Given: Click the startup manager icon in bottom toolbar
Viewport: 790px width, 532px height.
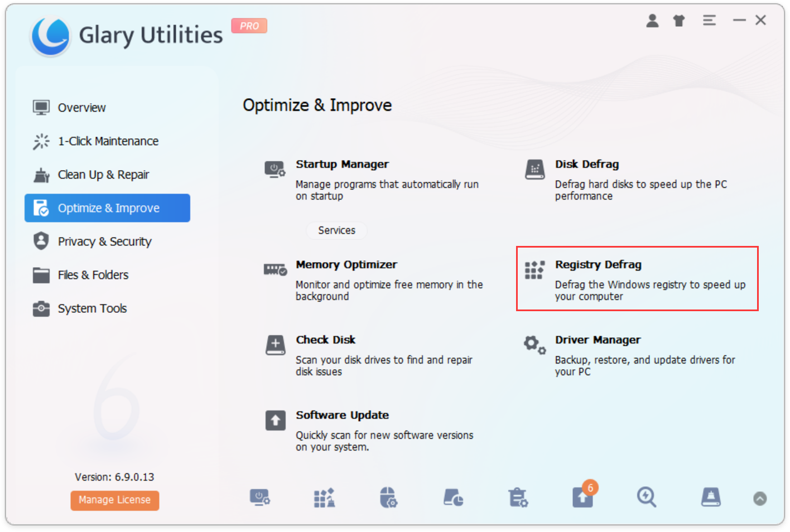Looking at the screenshot, I should (x=259, y=497).
